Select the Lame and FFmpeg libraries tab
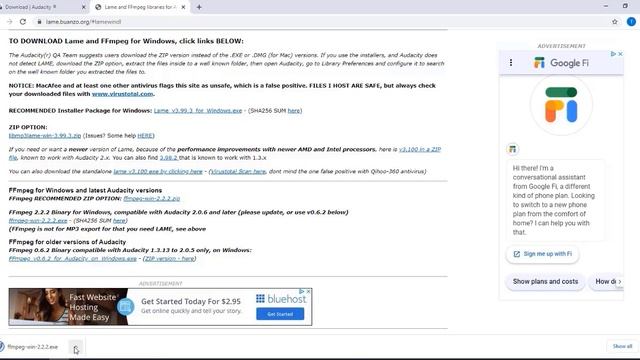Image resolution: width=640 pixels, height=360 pixels. [140, 7]
